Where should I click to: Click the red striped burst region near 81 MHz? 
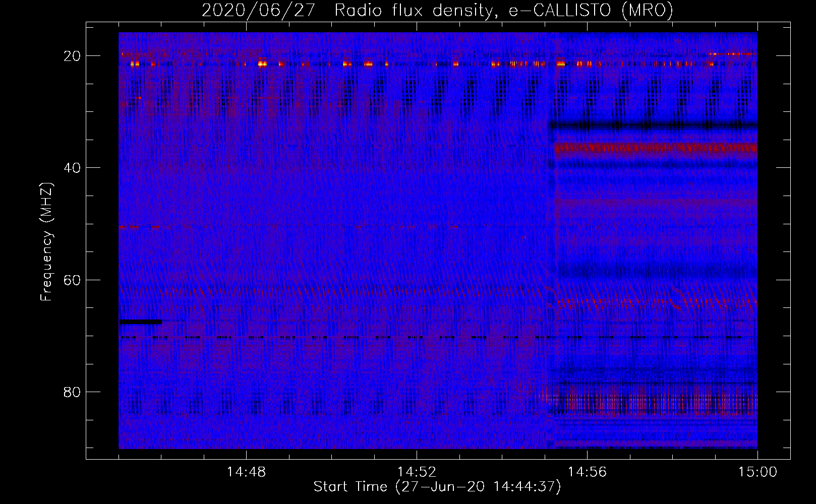coord(651,399)
